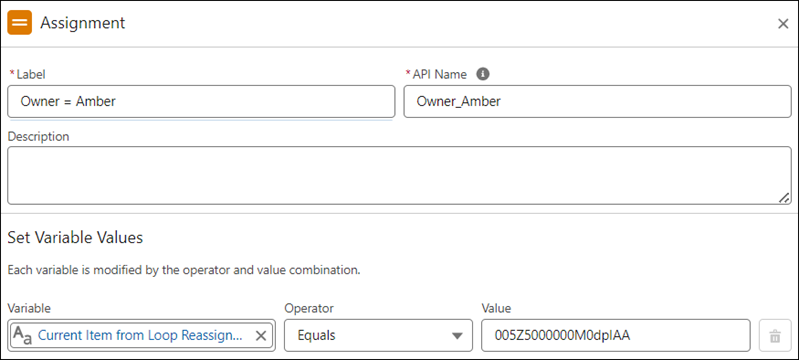
Task: Click the "Assignment" panel title
Action: [x=83, y=23]
